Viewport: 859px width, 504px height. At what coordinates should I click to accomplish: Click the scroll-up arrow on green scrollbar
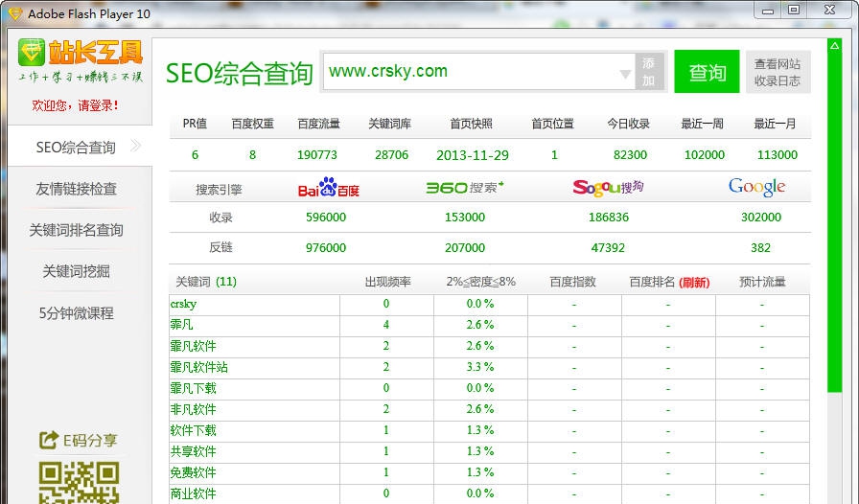pyautogui.click(x=834, y=46)
